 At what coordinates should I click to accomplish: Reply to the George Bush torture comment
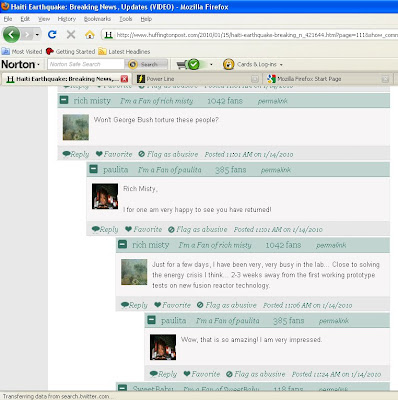pyautogui.click(x=76, y=154)
